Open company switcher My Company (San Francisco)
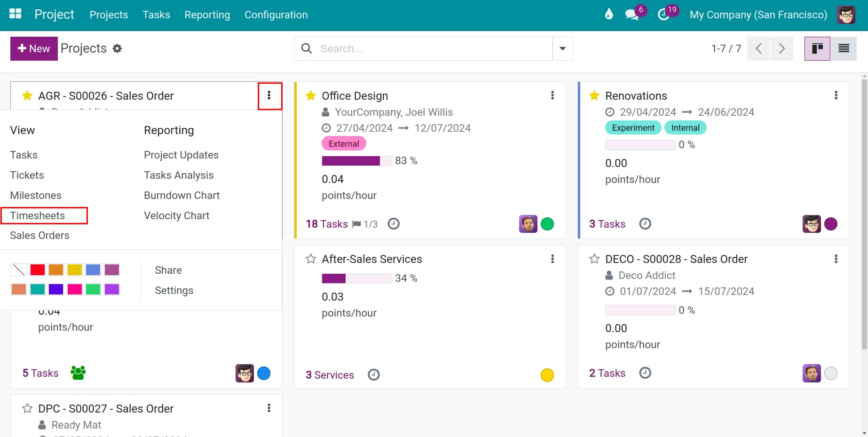Viewport: 868px width, 437px height. 758,15
